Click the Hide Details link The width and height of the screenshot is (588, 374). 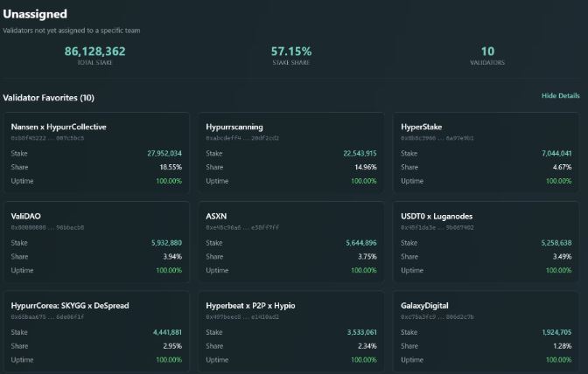click(560, 96)
